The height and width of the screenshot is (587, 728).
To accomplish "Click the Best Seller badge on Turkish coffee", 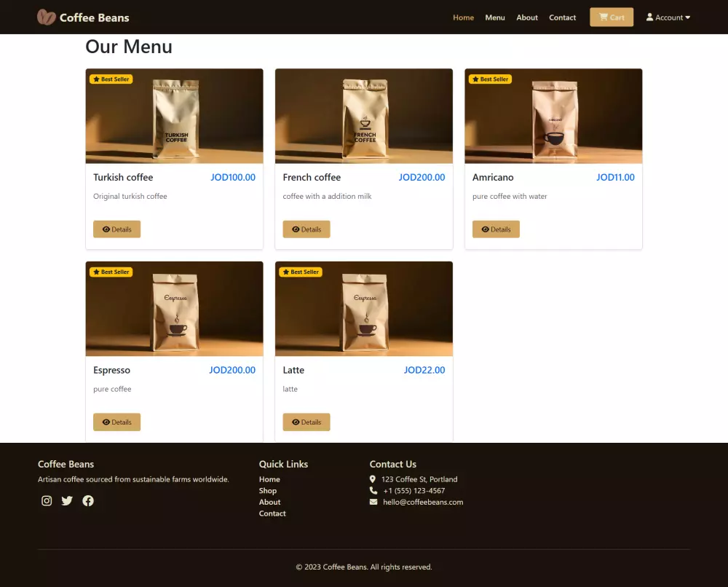I will click(111, 79).
